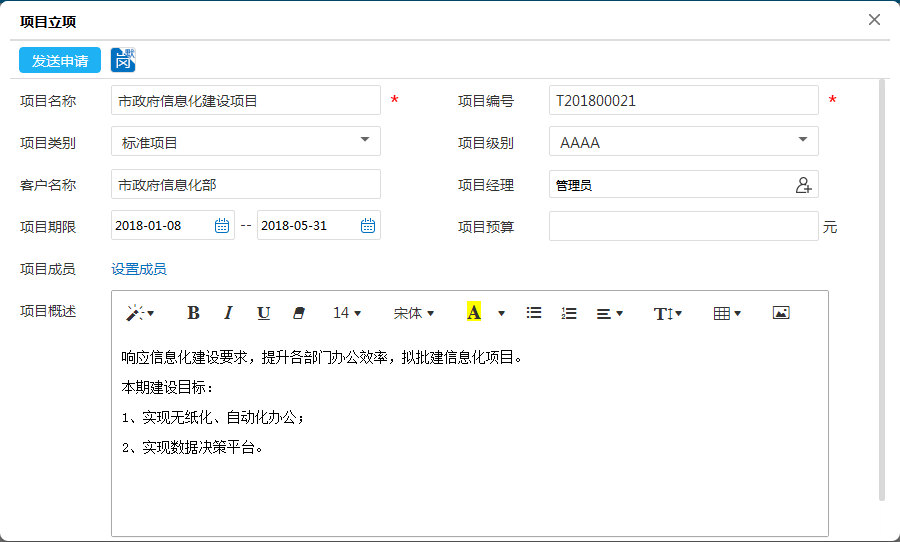
Task: Click the add person icon for 项目经理
Action: click(803, 185)
